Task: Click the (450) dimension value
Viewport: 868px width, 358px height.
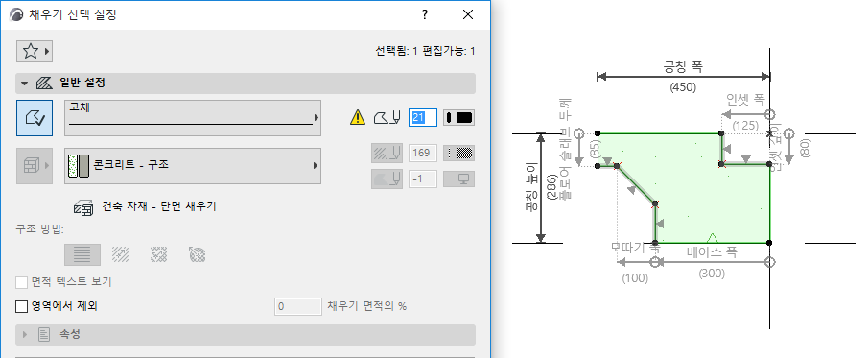Action: (x=683, y=87)
